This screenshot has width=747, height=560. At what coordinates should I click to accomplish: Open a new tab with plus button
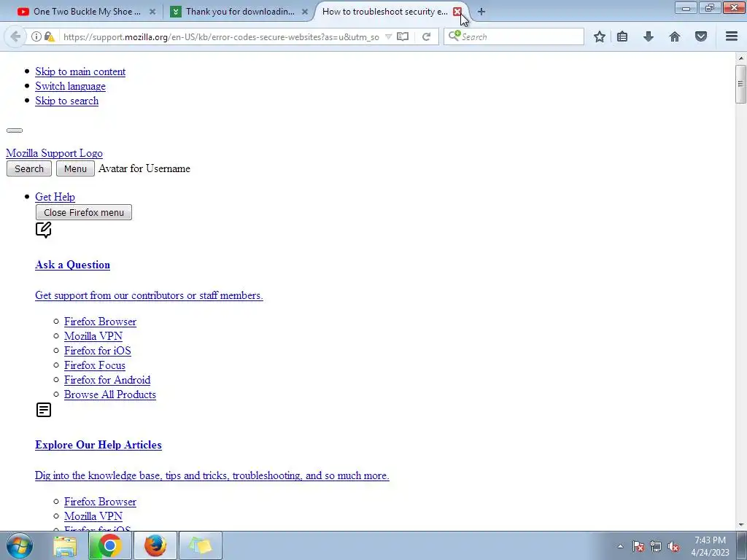point(481,12)
